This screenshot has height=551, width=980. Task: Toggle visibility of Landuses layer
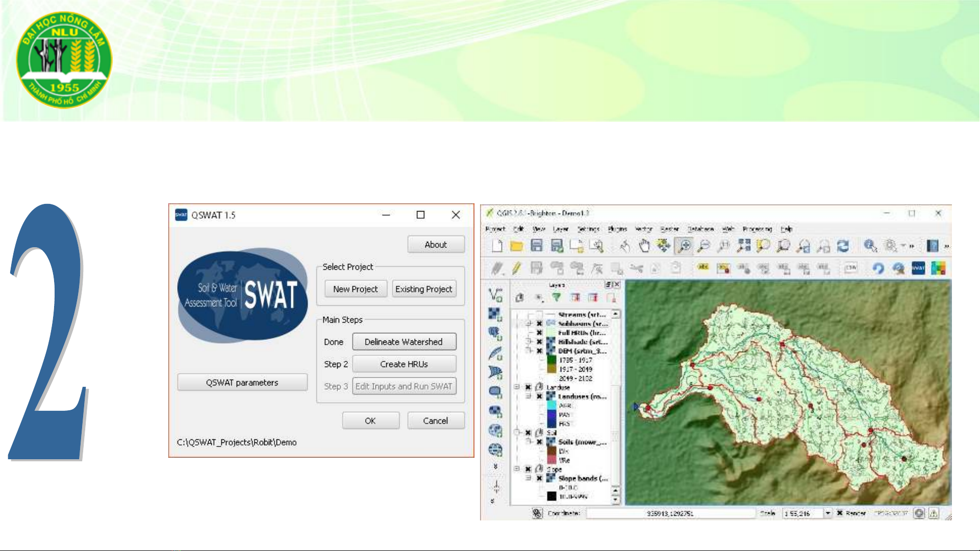[539, 397]
